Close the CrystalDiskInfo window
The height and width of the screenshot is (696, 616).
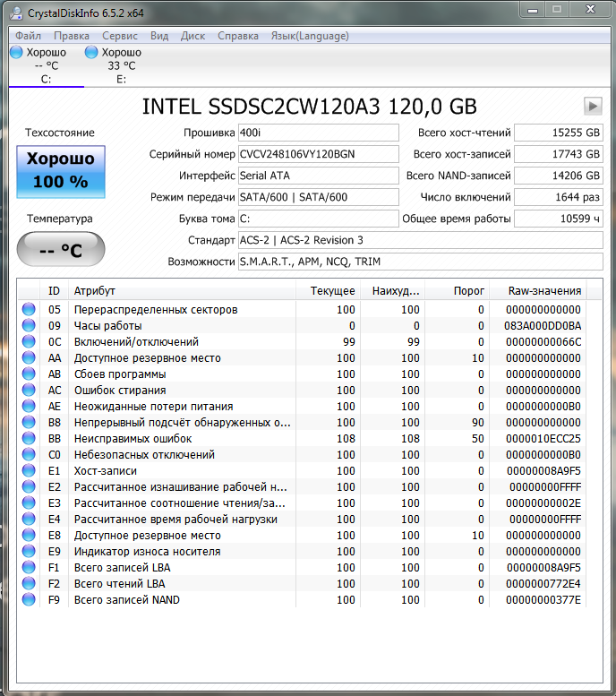[591, 9]
